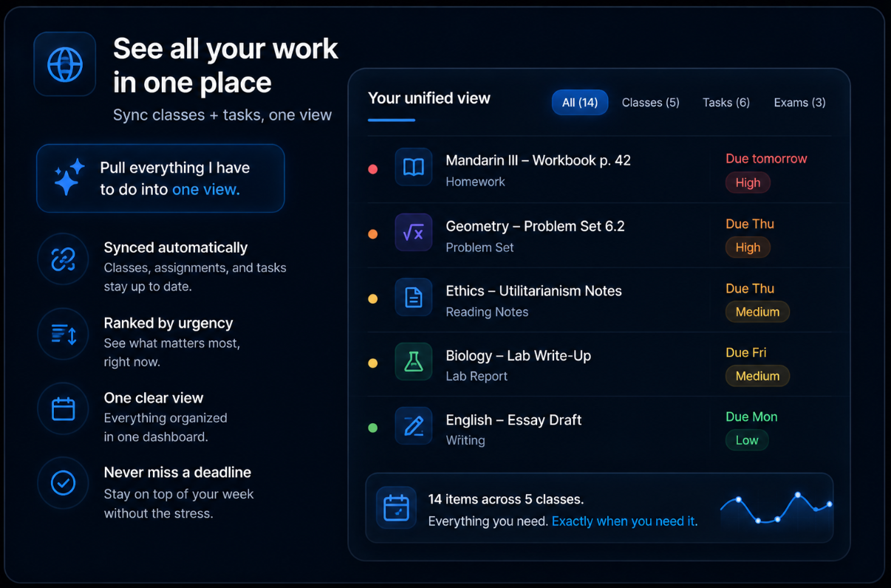Click the orange dot beside Geometry
891x588 pixels.
click(373, 234)
